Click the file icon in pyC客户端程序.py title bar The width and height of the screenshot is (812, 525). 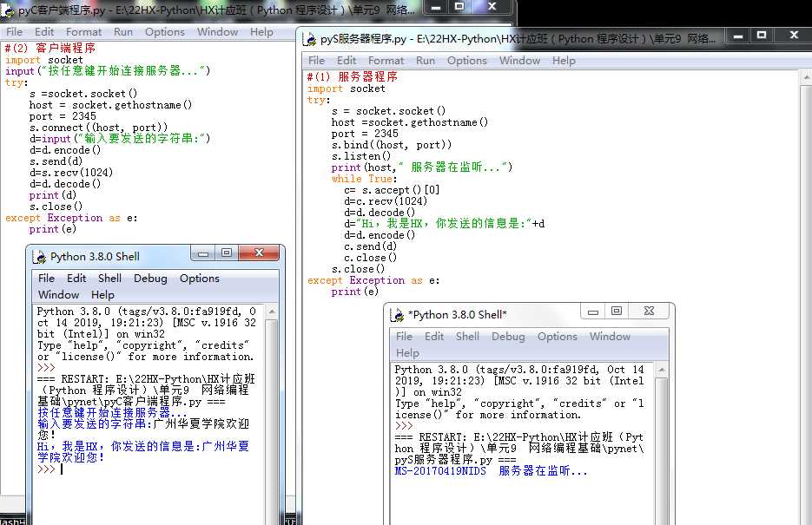(x=8, y=12)
